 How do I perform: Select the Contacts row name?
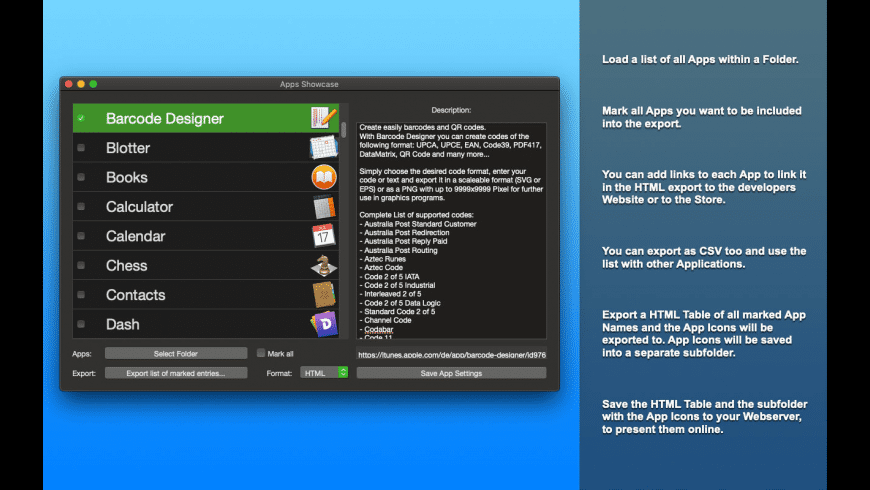click(x=136, y=295)
